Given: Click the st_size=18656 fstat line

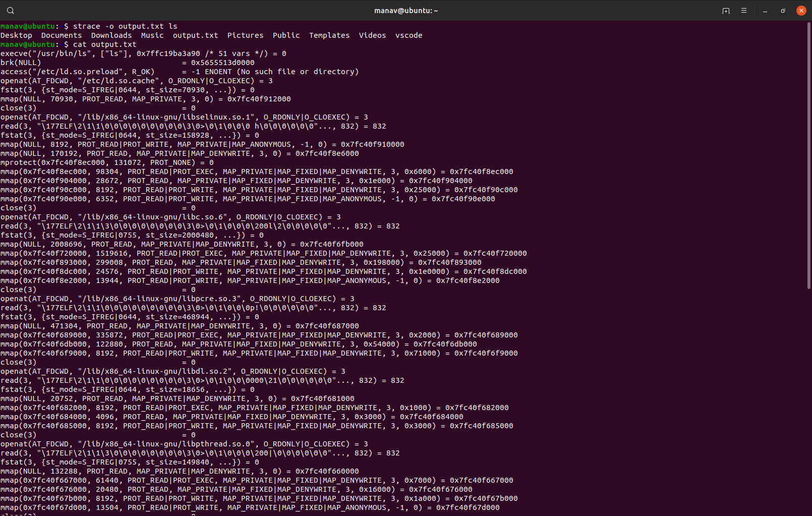Looking at the screenshot, I should (128, 389).
